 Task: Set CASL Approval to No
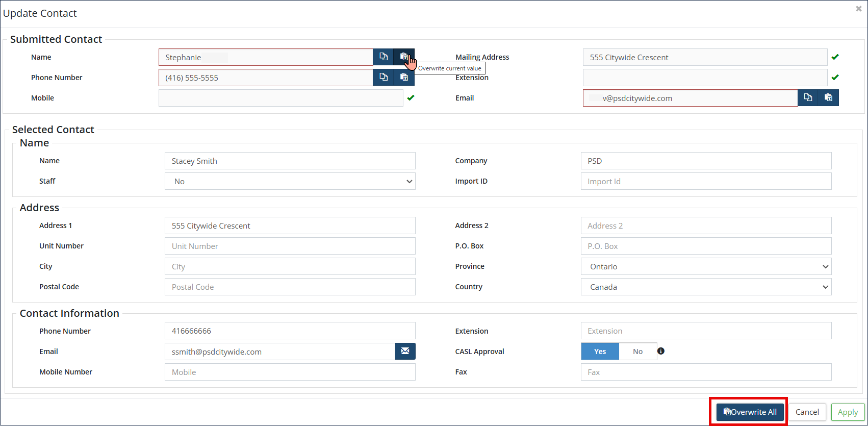[x=637, y=352]
